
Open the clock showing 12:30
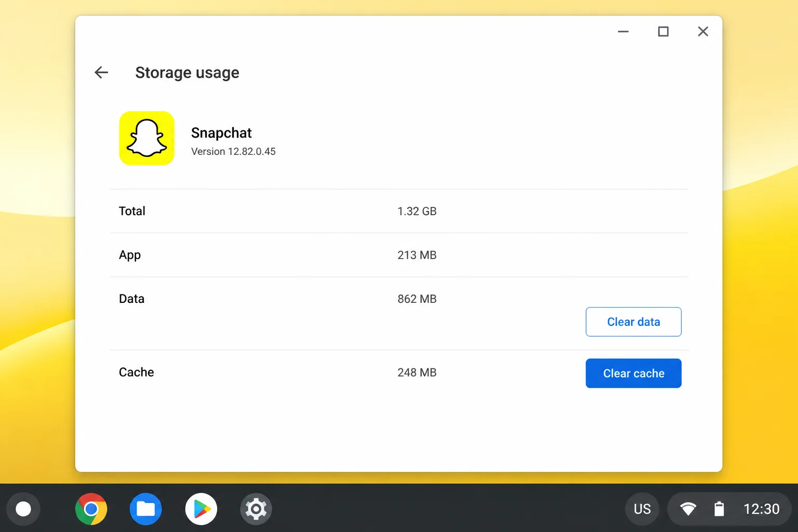point(761,509)
